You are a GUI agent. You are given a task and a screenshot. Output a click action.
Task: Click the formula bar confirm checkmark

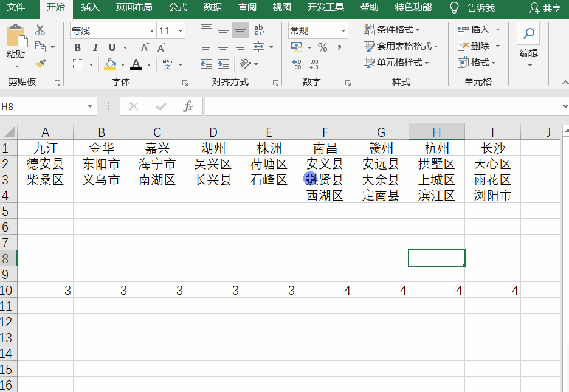160,106
